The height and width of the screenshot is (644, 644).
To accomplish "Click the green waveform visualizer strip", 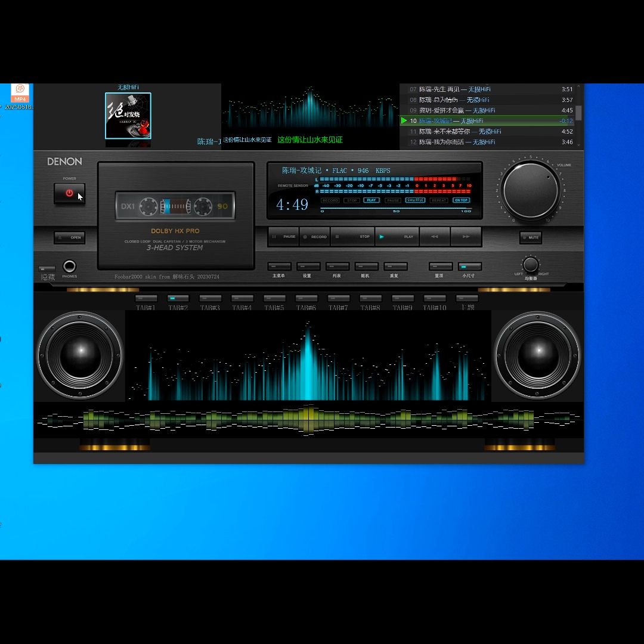I will pyautogui.click(x=308, y=419).
